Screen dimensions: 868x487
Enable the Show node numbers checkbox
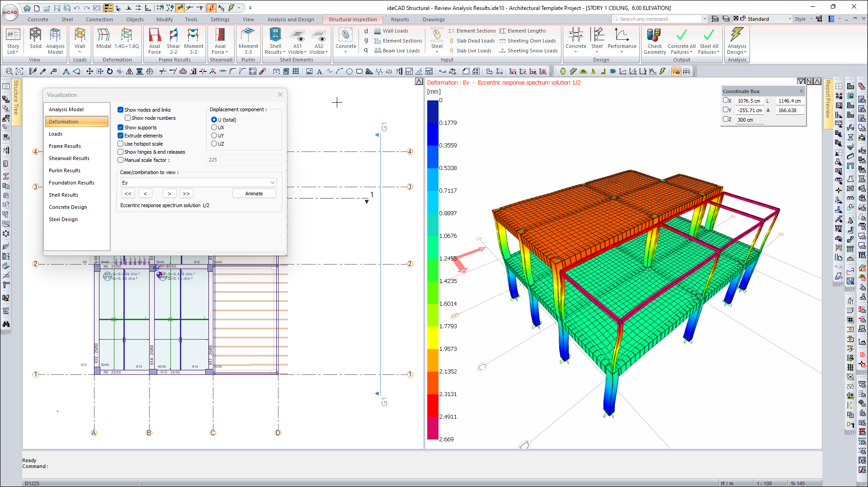click(128, 118)
